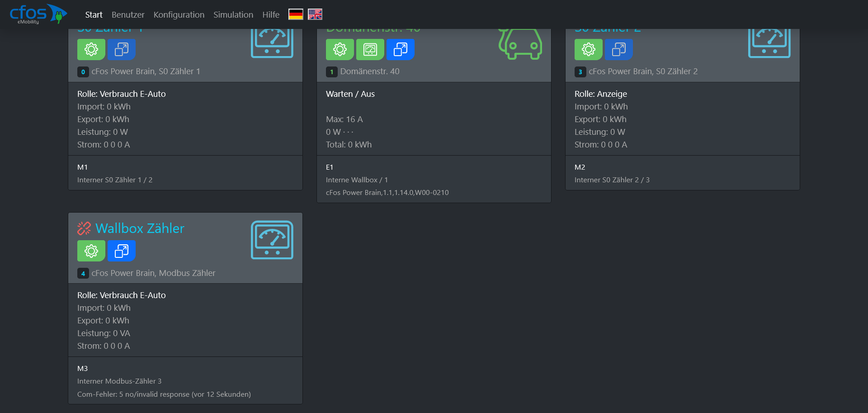
Task: Click 'Interner S0 Zähler 1 / 2' text
Action: coord(115,180)
